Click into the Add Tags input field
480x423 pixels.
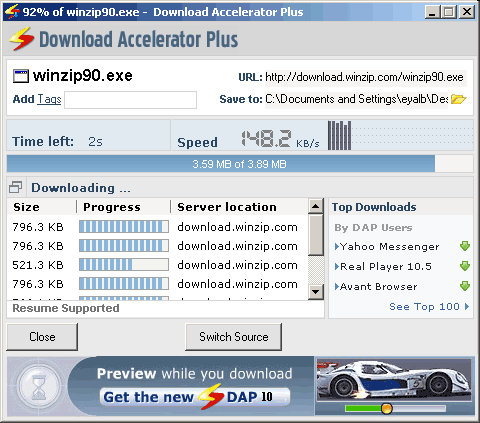pos(130,100)
